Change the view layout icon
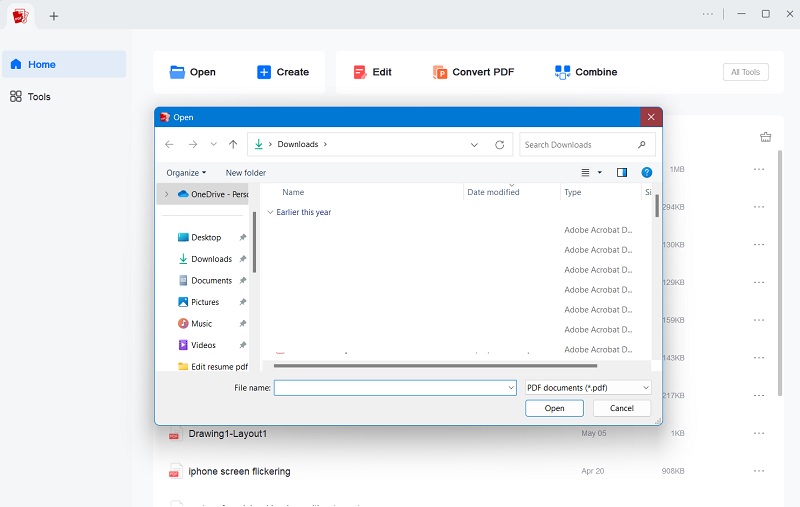This screenshot has width=800, height=507. [x=585, y=172]
